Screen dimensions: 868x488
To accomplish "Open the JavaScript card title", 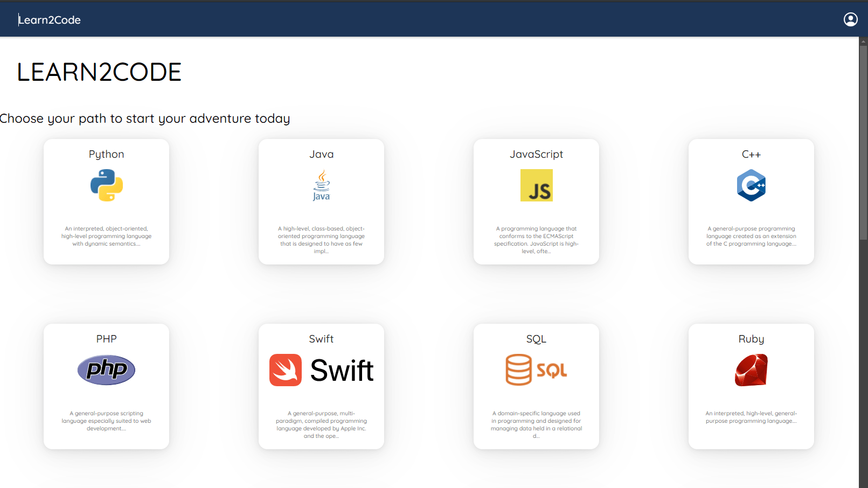I will coord(537,155).
